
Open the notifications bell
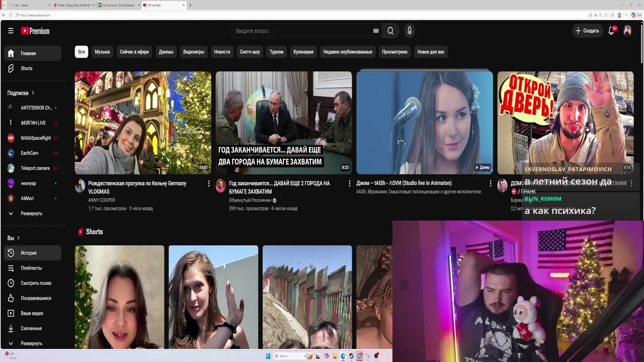point(612,31)
